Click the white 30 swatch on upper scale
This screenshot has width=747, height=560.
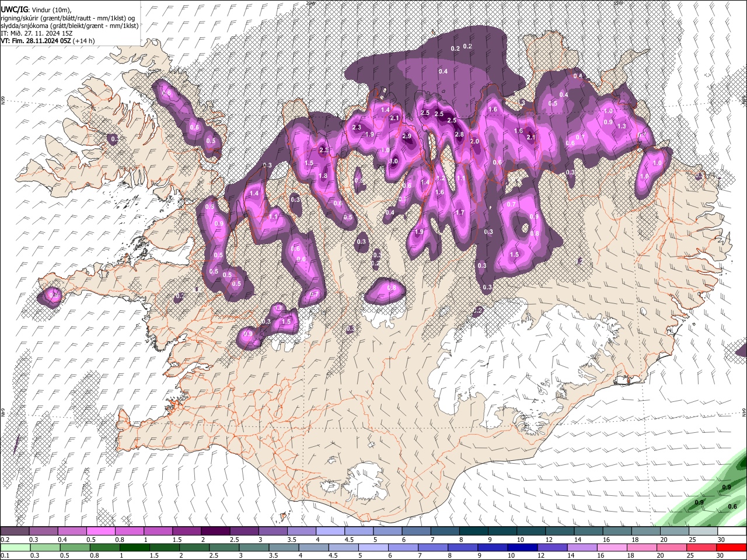click(732, 531)
